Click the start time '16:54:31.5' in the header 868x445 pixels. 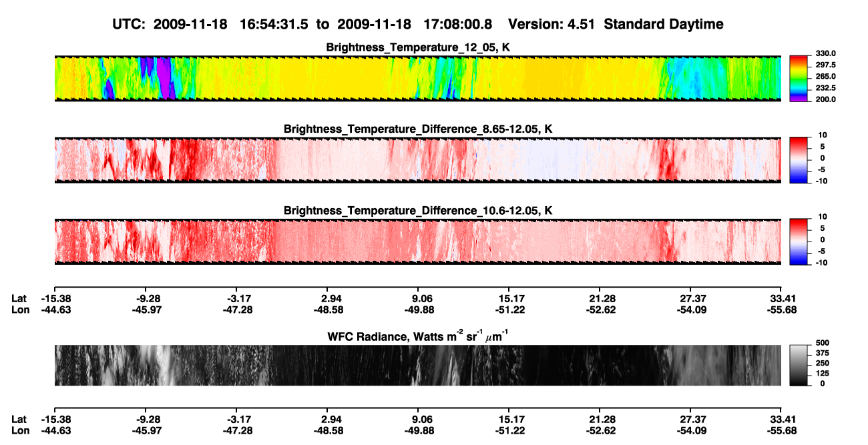(274, 24)
